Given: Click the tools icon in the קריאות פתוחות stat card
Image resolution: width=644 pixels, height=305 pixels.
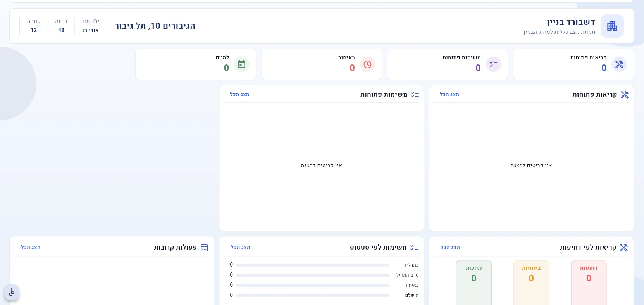Looking at the screenshot, I should pos(619,64).
